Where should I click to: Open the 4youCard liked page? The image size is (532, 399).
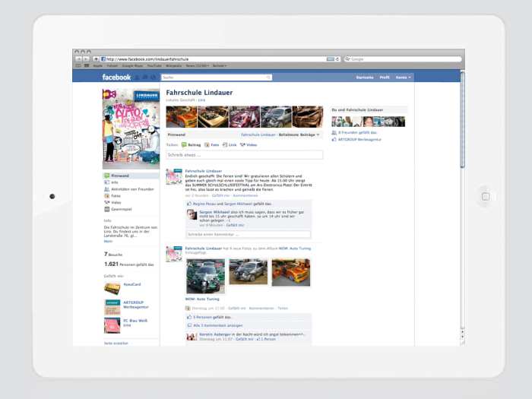click(x=132, y=284)
